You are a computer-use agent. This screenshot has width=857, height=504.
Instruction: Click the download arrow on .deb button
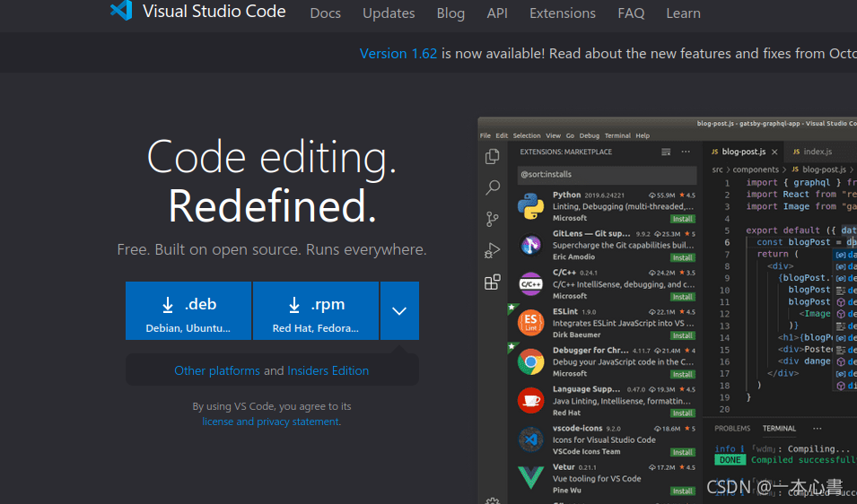168,305
